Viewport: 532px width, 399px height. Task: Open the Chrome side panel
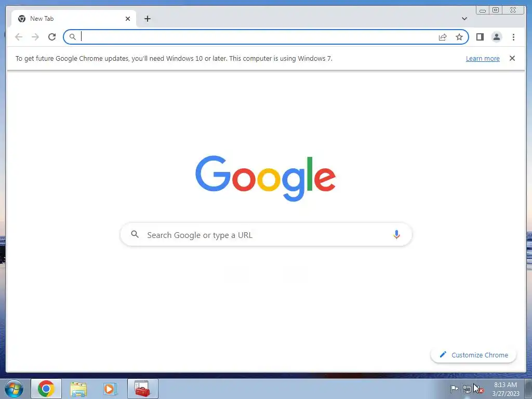480,37
